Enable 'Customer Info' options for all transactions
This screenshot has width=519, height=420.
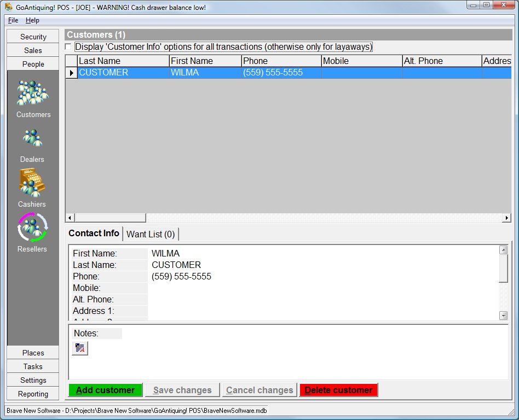[x=68, y=46]
